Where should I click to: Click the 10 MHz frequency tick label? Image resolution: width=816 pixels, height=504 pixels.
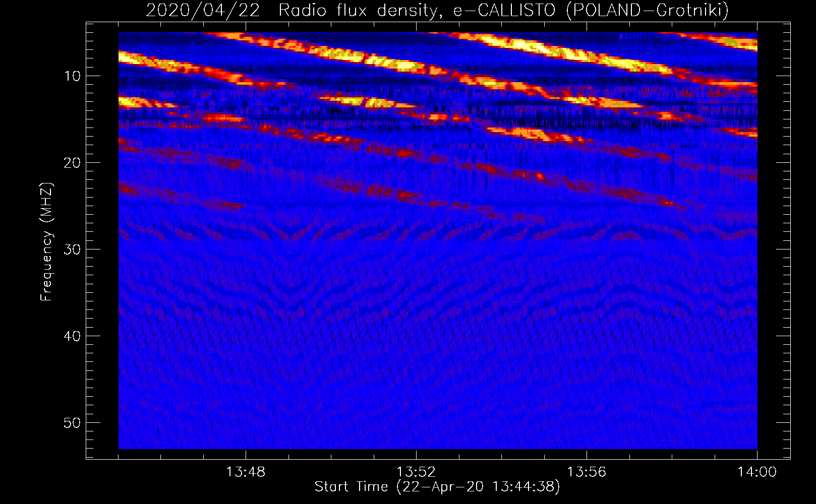point(73,76)
